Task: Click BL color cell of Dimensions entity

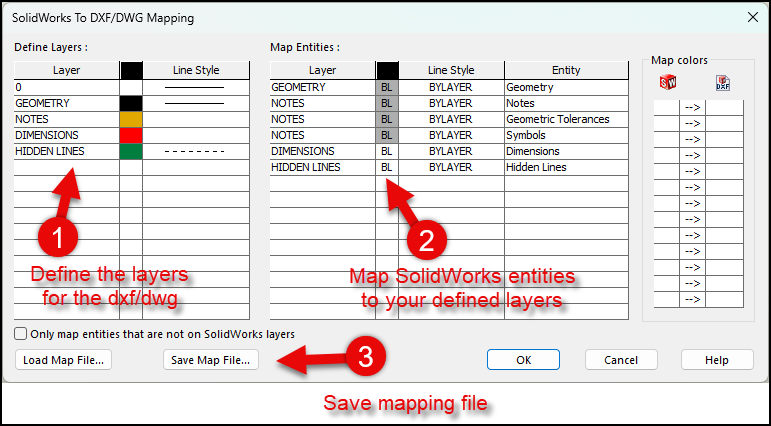Action: (387, 152)
